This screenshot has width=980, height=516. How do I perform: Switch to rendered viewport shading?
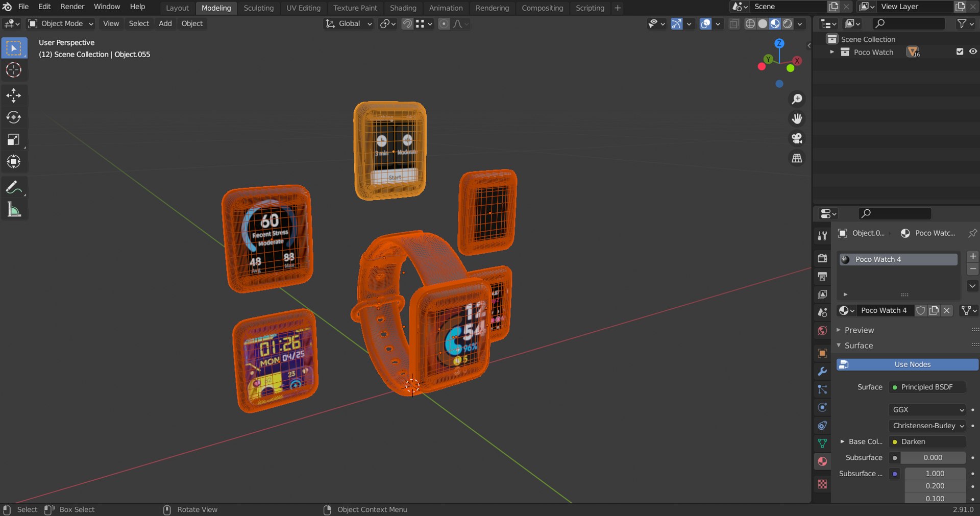[x=788, y=24]
